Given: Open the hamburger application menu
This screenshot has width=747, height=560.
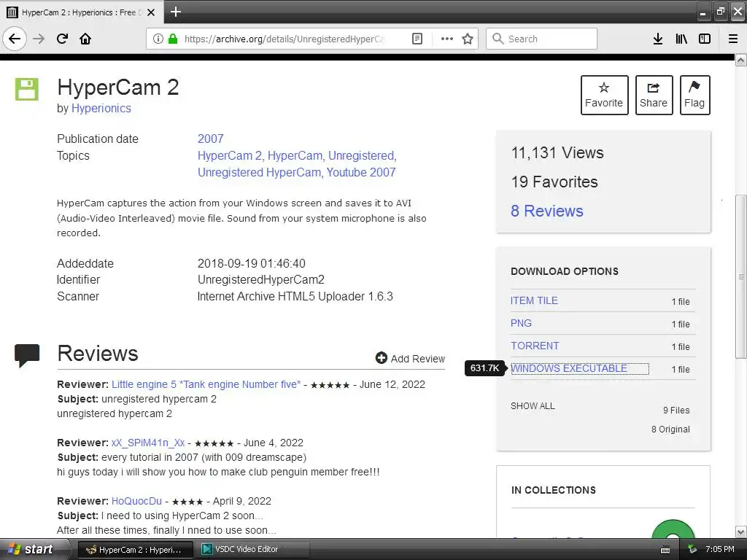Looking at the screenshot, I should [x=733, y=39].
